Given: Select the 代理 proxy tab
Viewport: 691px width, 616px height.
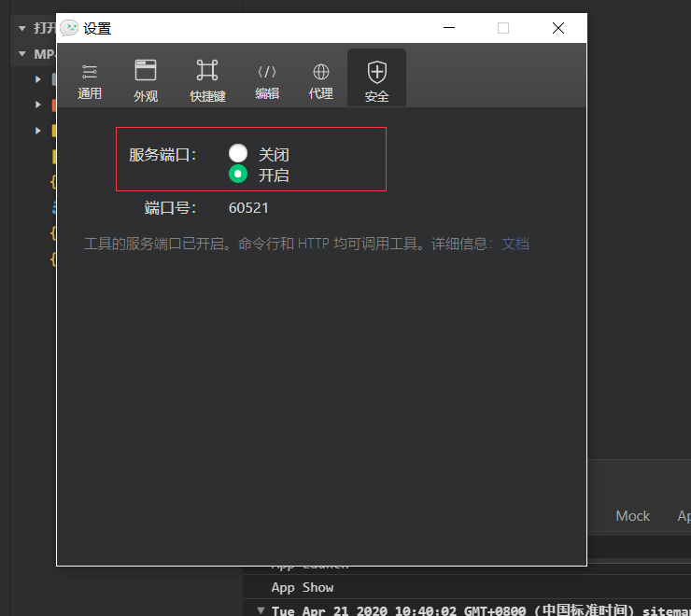Looking at the screenshot, I should click(x=321, y=81).
